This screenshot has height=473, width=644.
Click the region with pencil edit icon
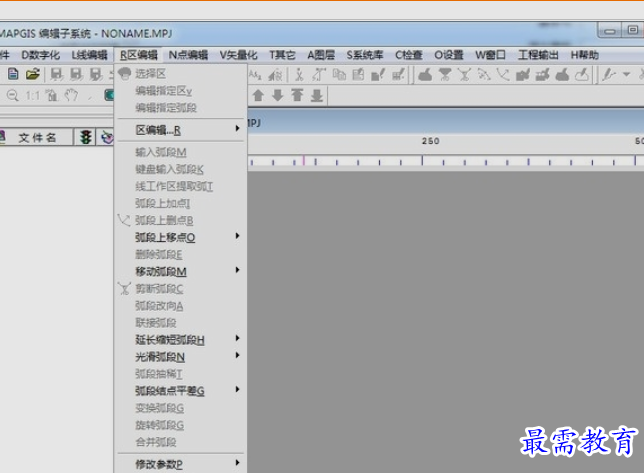click(378, 75)
